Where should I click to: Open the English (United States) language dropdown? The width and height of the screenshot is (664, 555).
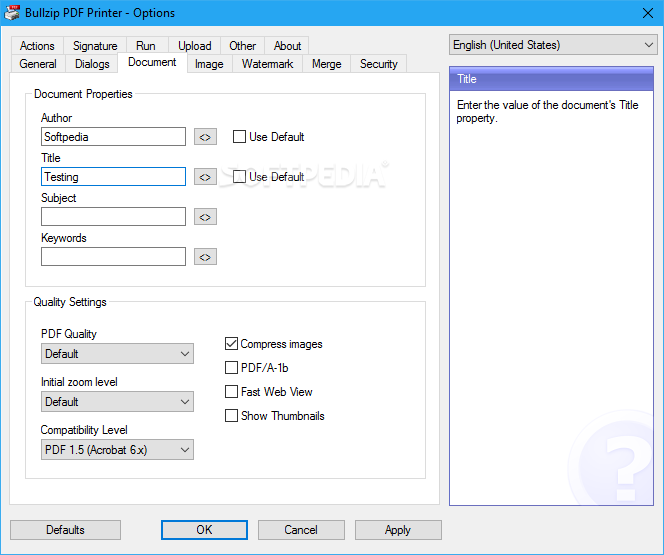tap(553, 45)
